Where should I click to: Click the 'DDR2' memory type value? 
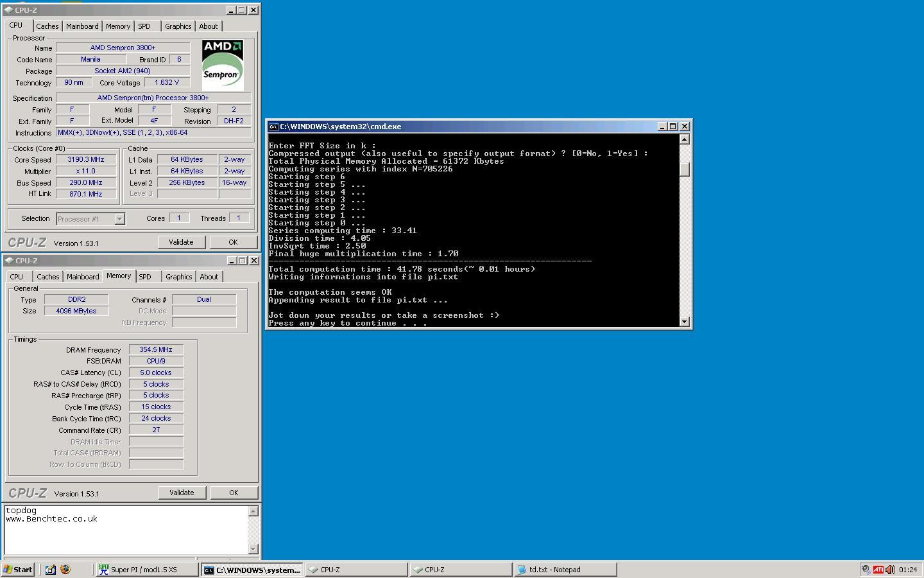tap(76, 299)
